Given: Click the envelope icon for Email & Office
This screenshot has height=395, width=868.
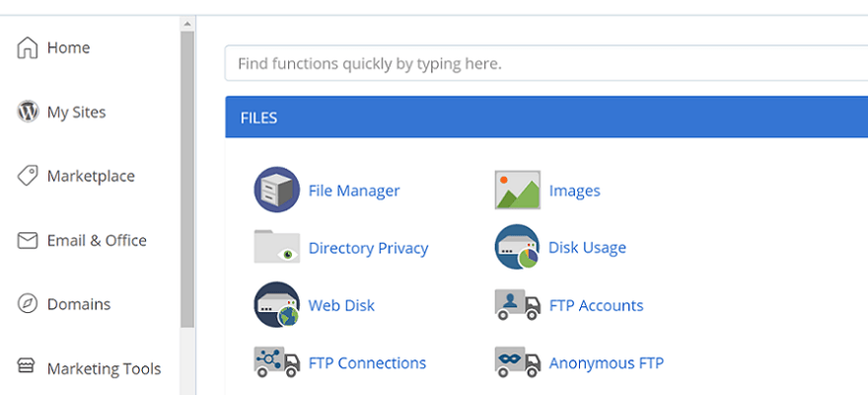Looking at the screenshot, I should [28, 240].
